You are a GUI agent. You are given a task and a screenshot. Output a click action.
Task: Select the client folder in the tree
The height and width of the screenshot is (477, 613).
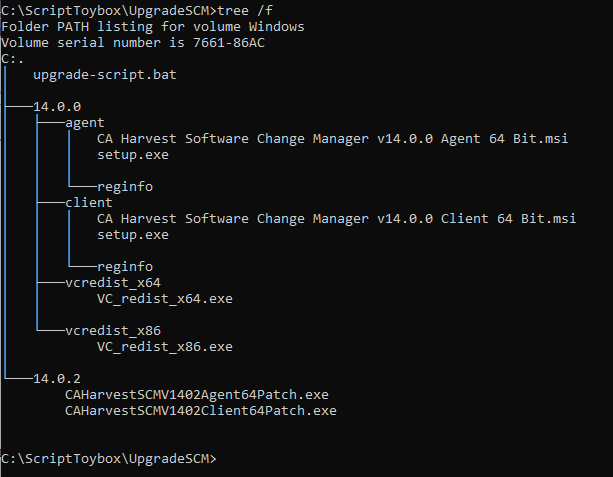pos(89,203)
